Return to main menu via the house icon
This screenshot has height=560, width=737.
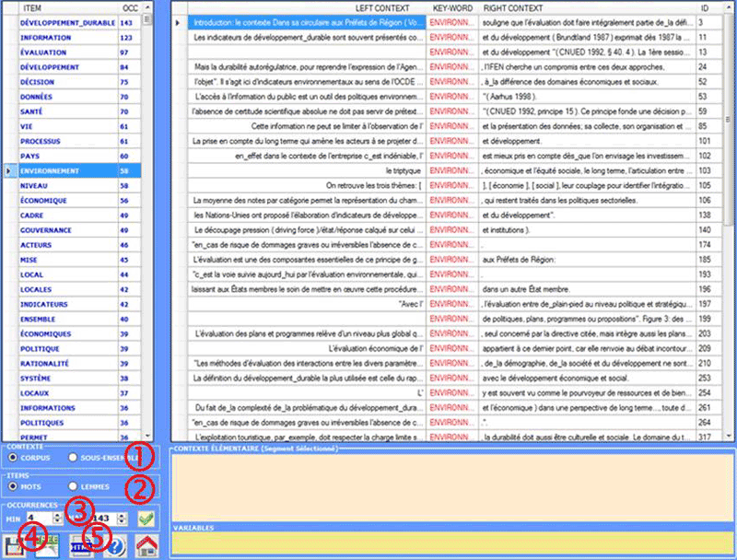[146, 546]
